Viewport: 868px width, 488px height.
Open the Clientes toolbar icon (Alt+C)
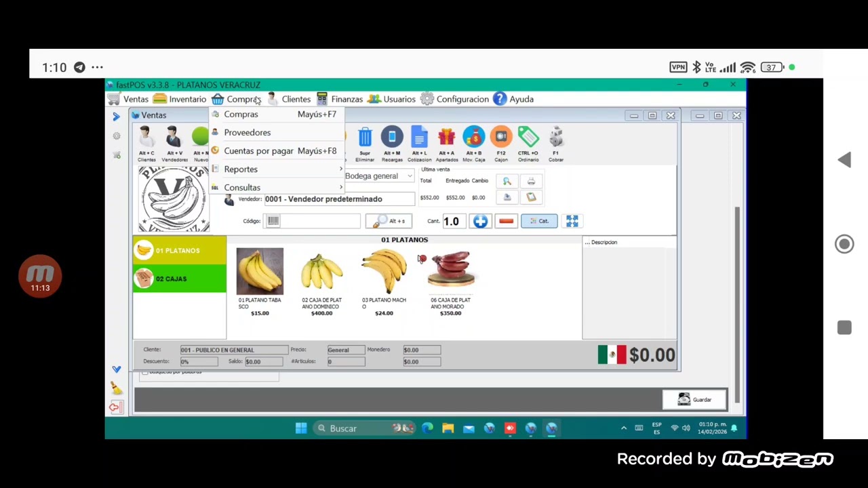(146, 144)
